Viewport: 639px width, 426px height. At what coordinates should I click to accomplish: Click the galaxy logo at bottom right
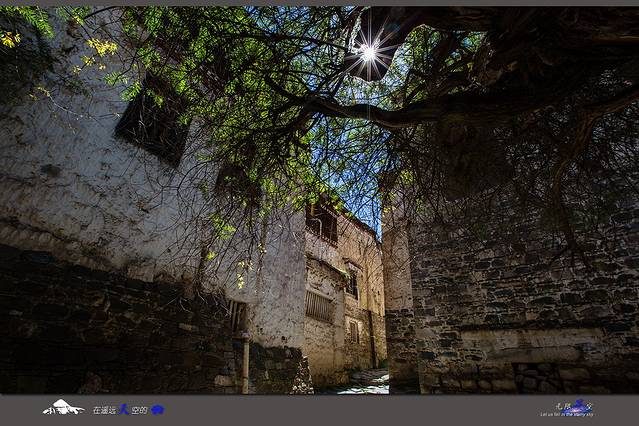[x=580, y=405]
